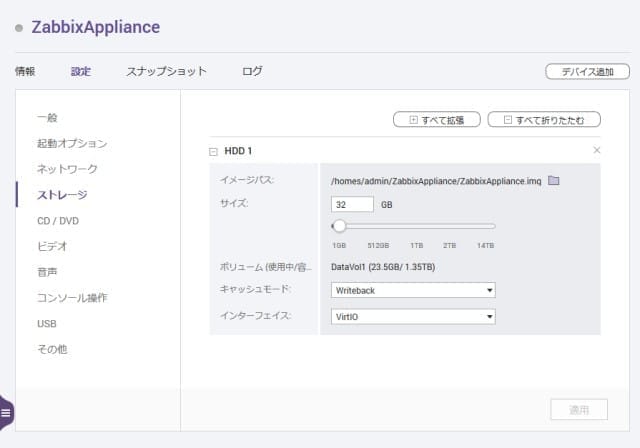
Task: Open the Writeback cache mode dropdown
Action: [413, 290]
